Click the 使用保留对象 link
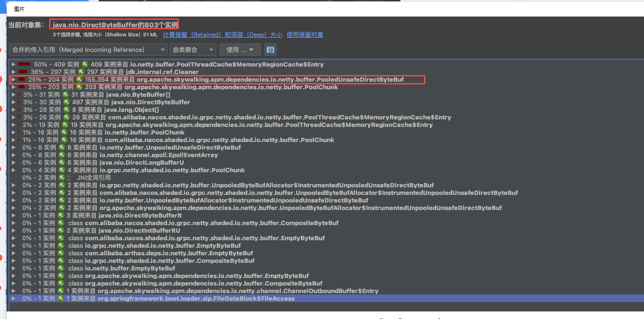 [305, 35]
